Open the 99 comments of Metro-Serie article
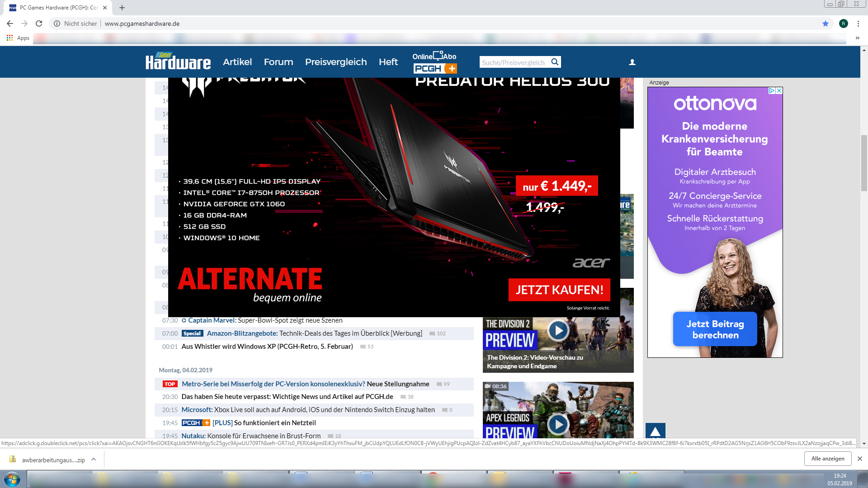Viewport: 868px width, 488px height. pos(443,384)
